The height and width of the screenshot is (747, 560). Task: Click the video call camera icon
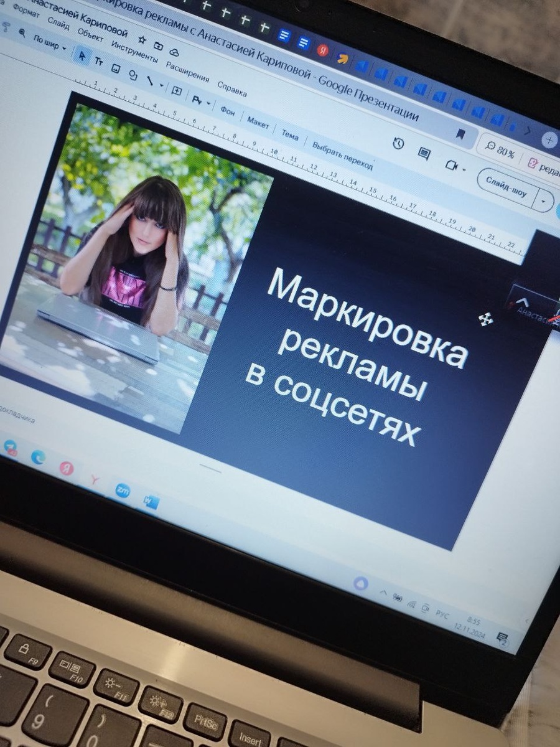(x=452, y=165)
